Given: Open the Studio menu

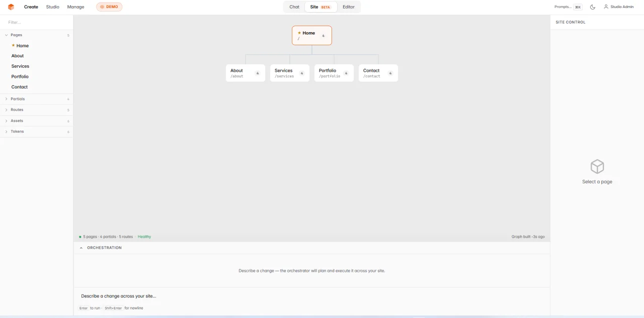Looking at the screenshot, I should point(52,7).
